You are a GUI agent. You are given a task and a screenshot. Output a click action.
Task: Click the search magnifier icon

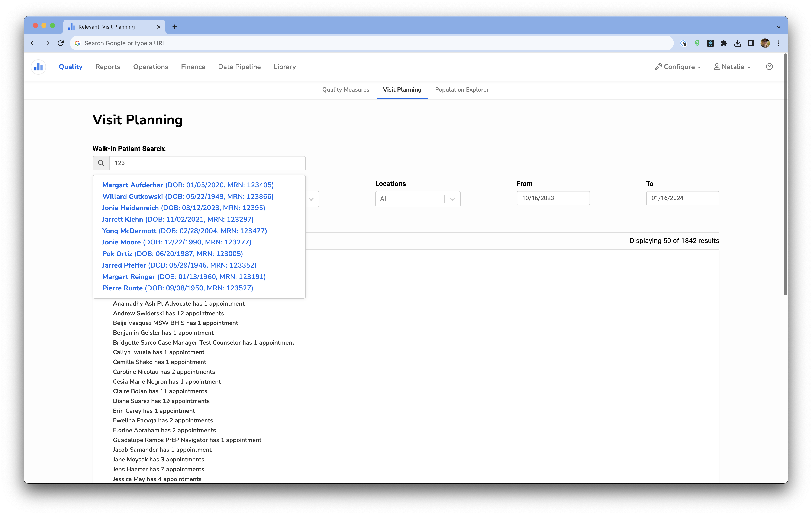101,163
